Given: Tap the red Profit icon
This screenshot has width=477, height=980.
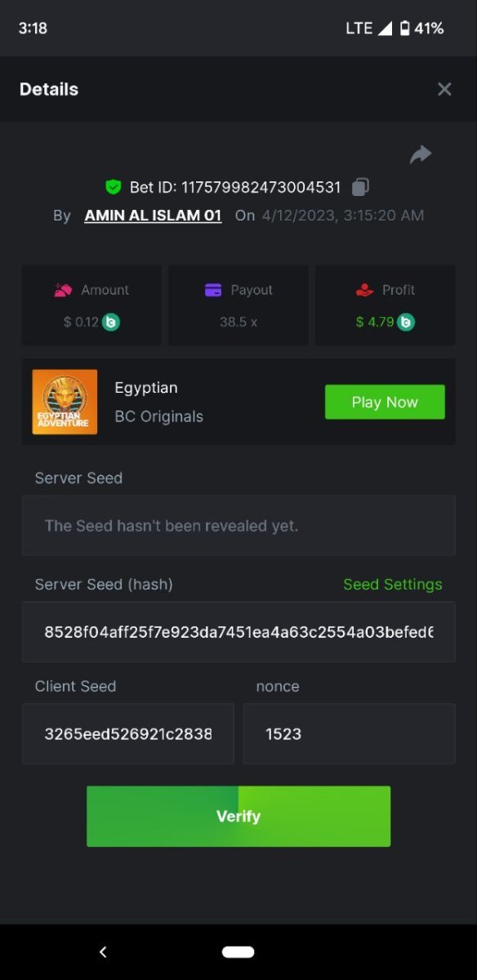Looking at the screenshot, I should pyautogui.click(x=364, y=290).
